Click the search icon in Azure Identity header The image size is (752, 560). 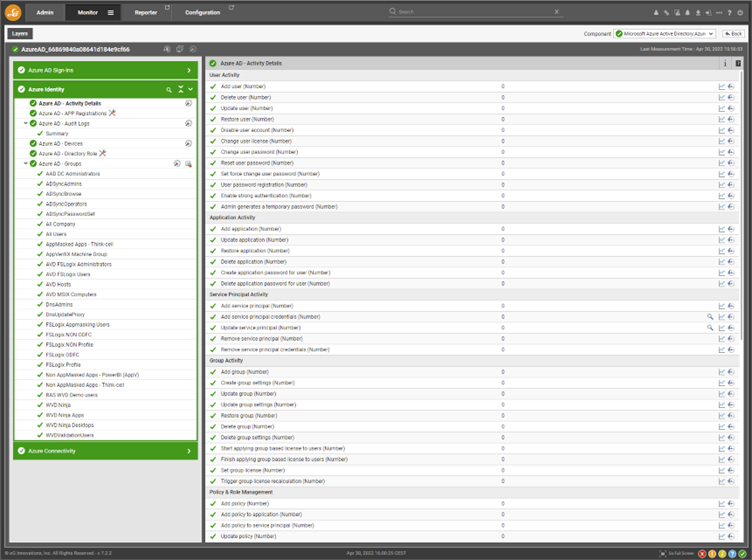point(169,90)
